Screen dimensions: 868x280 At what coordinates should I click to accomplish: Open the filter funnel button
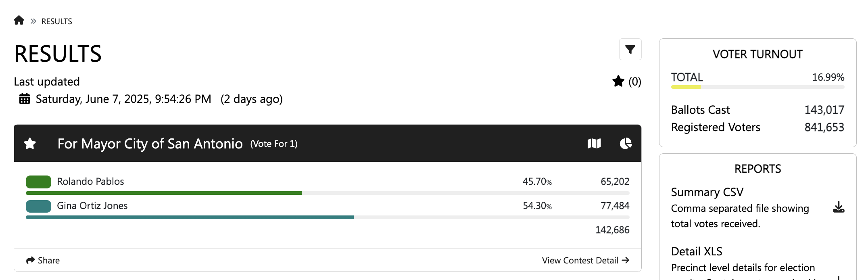coord(630,50)
